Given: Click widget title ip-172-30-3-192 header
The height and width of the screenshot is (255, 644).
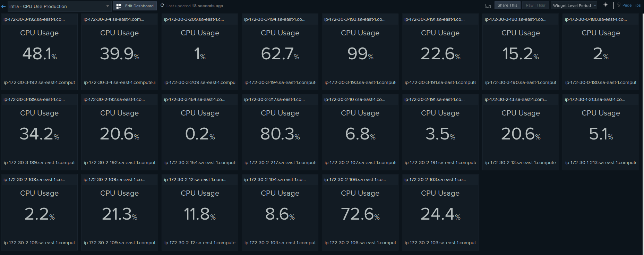Looking at the screenshot, I should [x=34, y=19].
